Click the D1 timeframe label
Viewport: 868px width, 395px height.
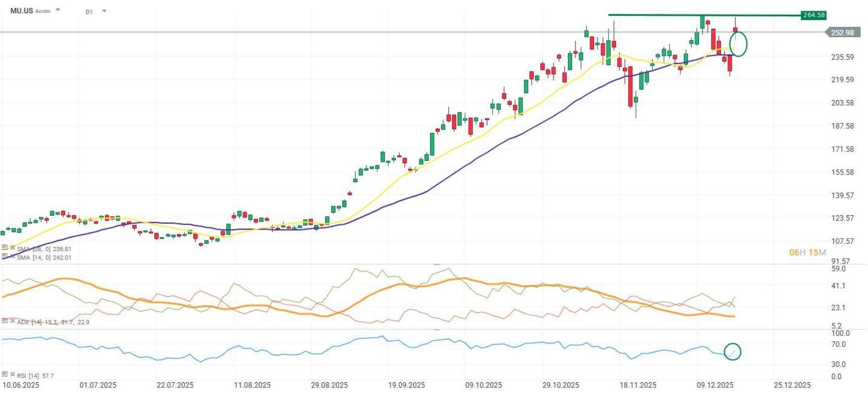tap(90, 11)
